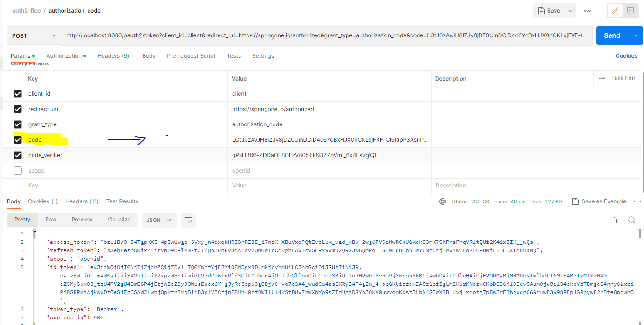
Task: Uncheck the code_verifier parameter
Action: coord(17,155)
